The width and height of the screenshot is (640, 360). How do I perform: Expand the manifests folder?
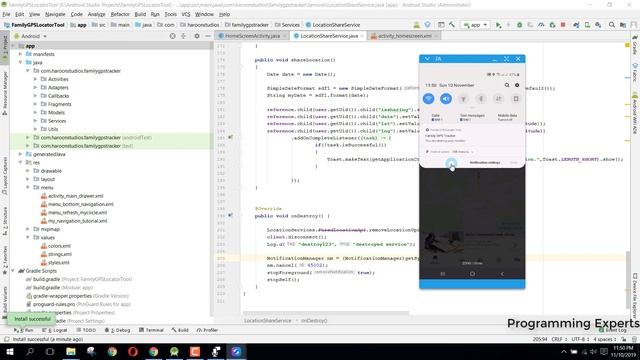20,54
